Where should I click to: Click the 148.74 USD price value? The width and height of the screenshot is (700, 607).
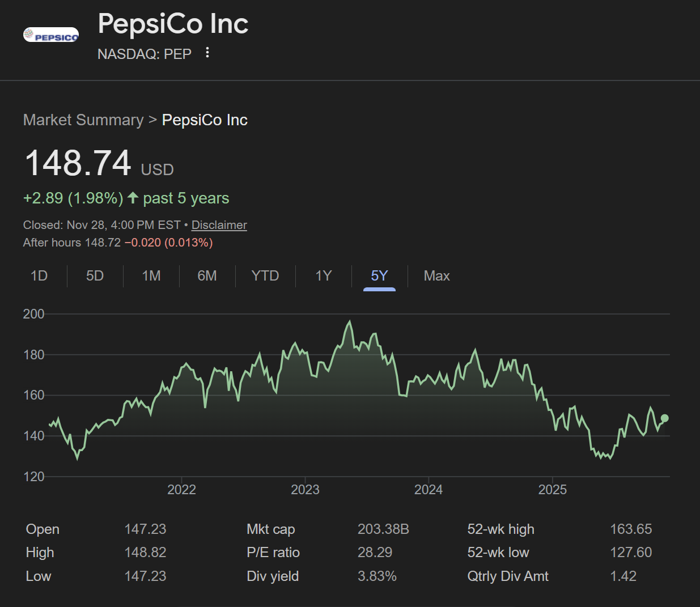pos(78,164)
